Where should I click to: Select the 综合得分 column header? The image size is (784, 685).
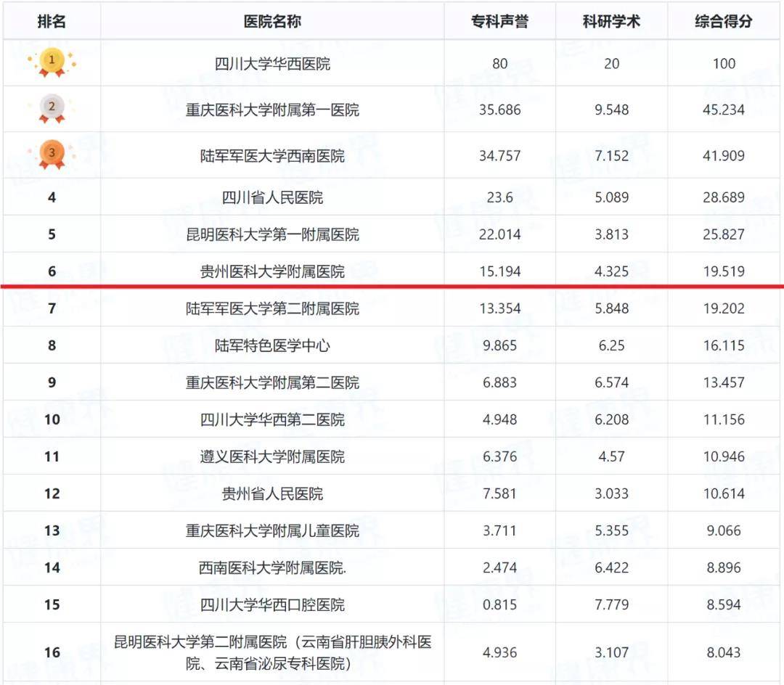pos(724,21)
